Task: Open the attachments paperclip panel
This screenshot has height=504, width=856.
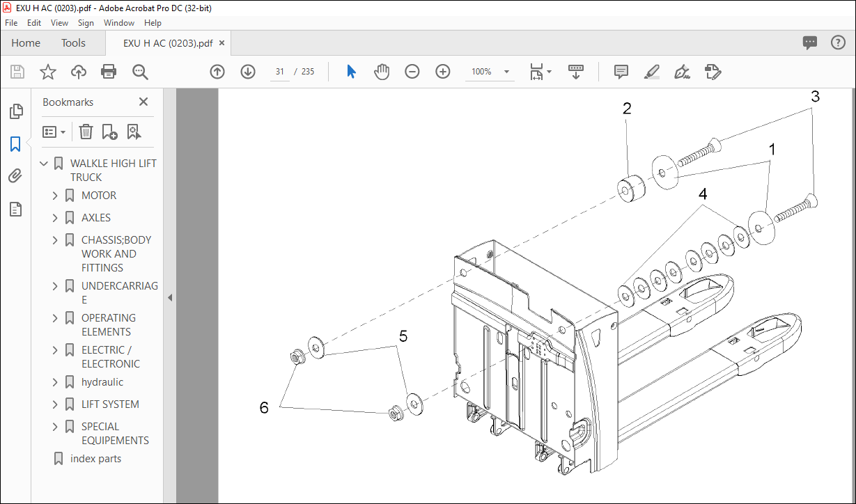Action: 15,176
